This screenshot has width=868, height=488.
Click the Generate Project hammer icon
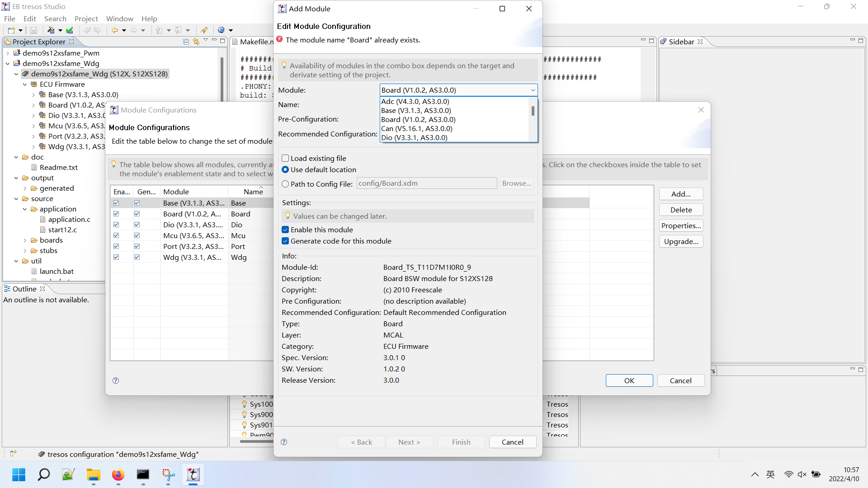tap(51, 30)
